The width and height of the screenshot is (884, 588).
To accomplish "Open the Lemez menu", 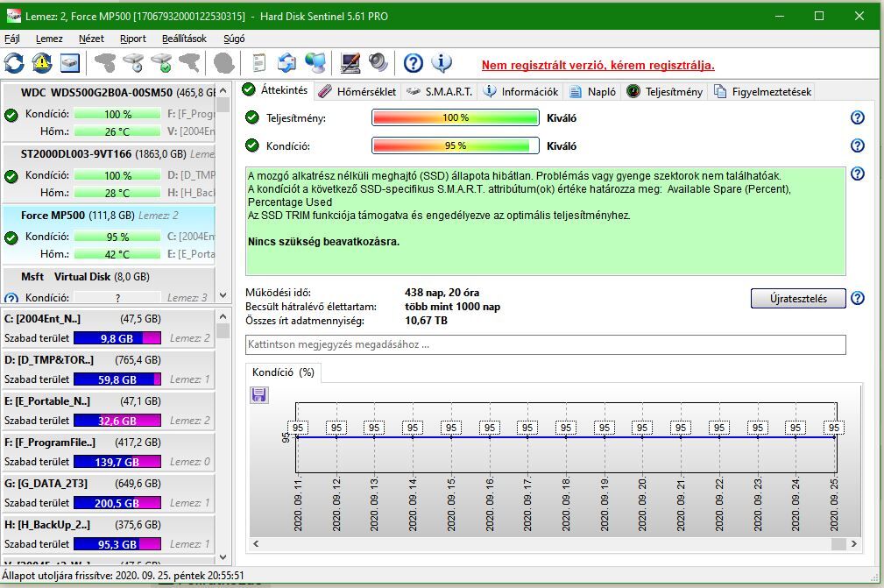I will coord(49,39).
